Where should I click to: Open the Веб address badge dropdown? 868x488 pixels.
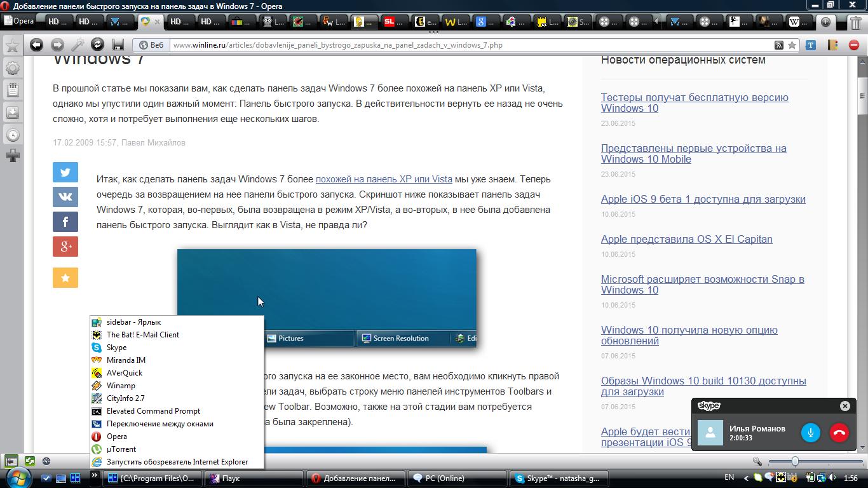pos(151,45)
